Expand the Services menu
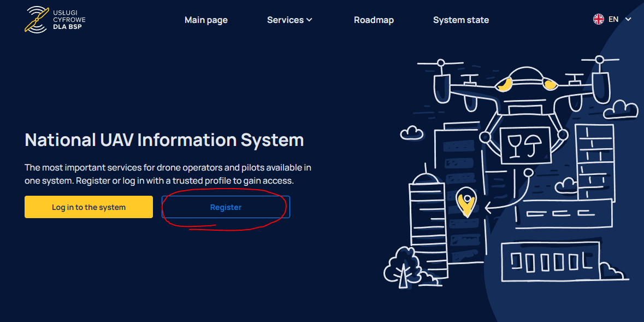 [289, 20]
